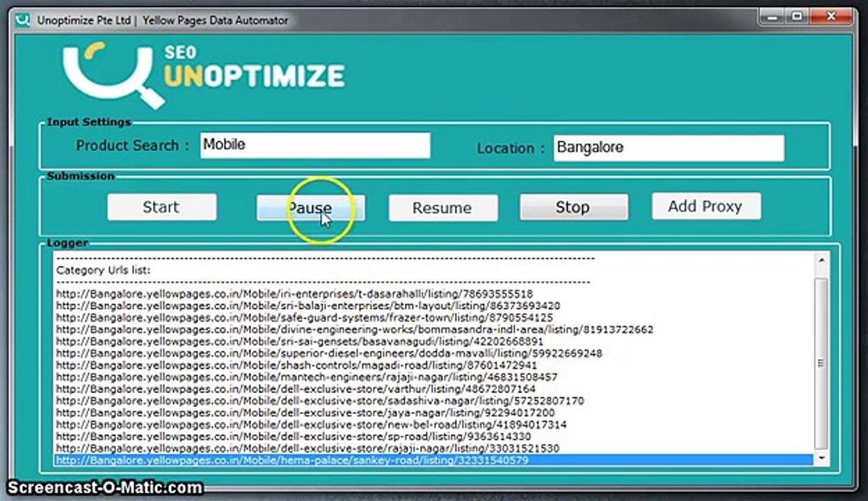Select the dell-exclusive-store sp-road URL
Screen dimensions: 868x501
tap(294, 436)
